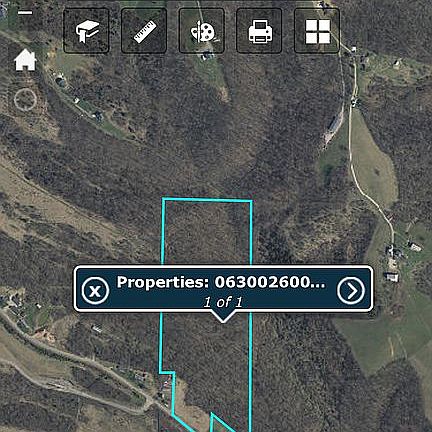Open the Properties: 063002600 title
Screen dimensions: 432x432
point(220,282)
